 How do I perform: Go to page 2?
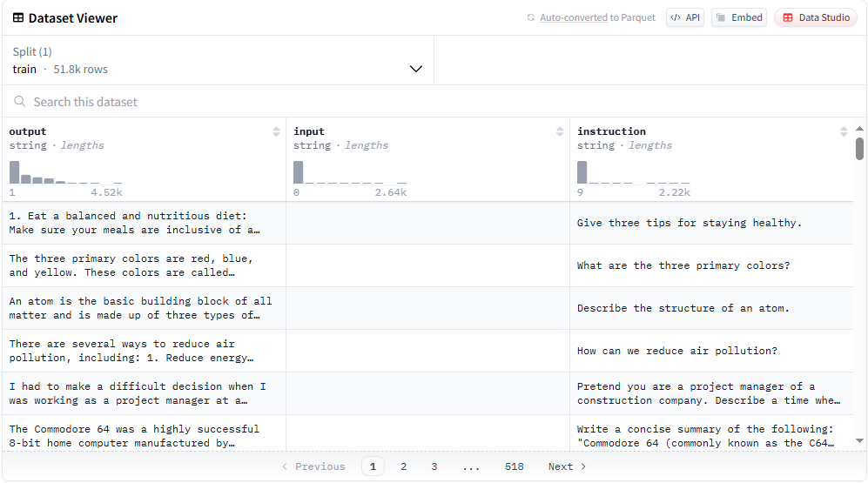pos(403,466)
